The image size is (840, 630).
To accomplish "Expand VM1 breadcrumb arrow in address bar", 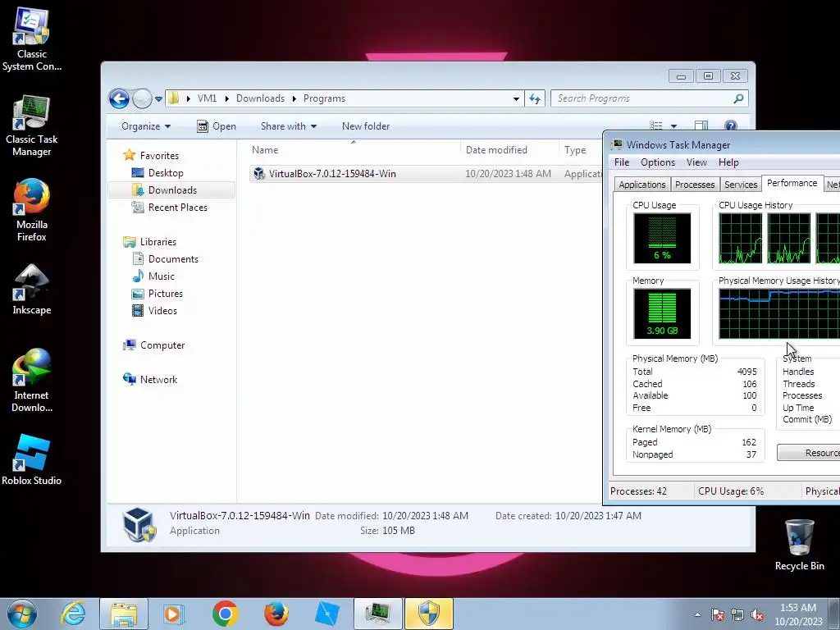I will pyautogui.click(x=227, y=98).
